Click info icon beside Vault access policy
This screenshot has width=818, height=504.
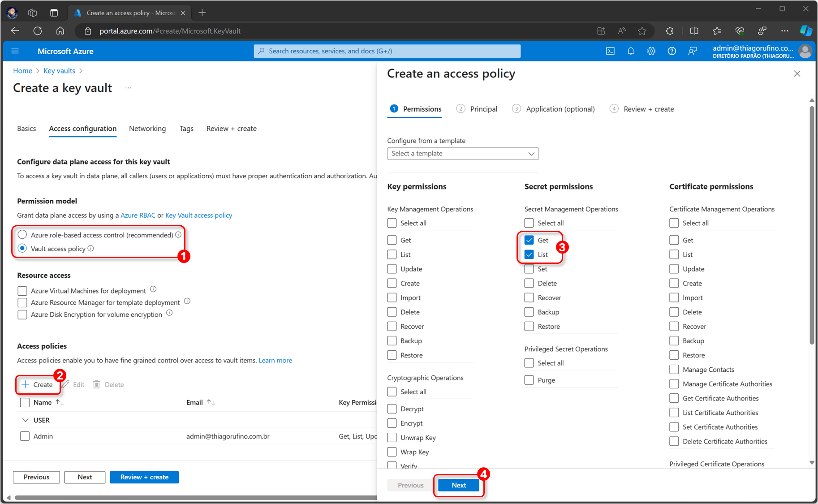91,248
